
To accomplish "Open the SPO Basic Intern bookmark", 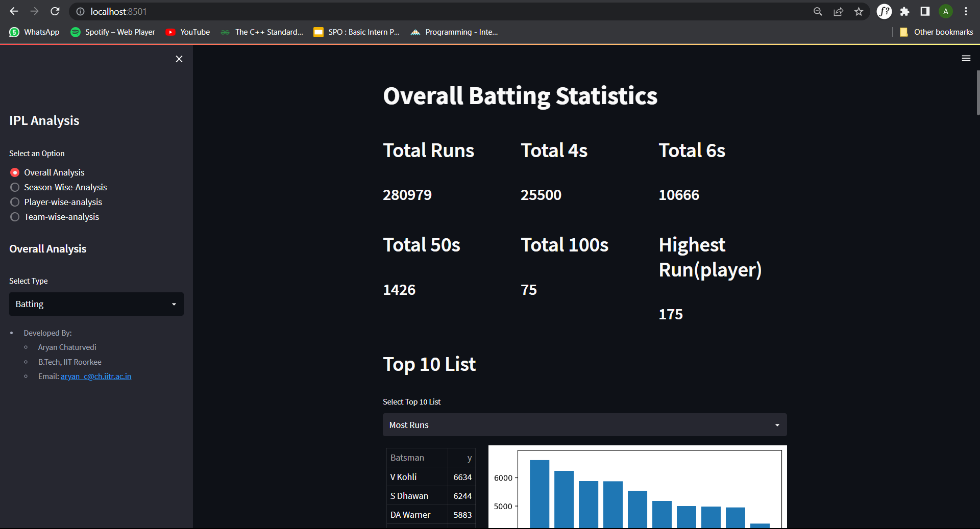I will [356, 32].
